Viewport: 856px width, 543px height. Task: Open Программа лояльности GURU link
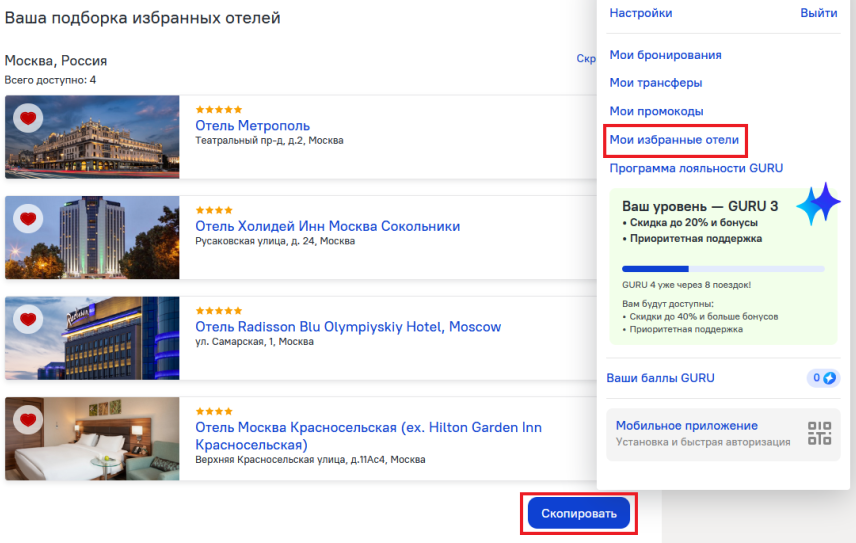coord(696,168)
